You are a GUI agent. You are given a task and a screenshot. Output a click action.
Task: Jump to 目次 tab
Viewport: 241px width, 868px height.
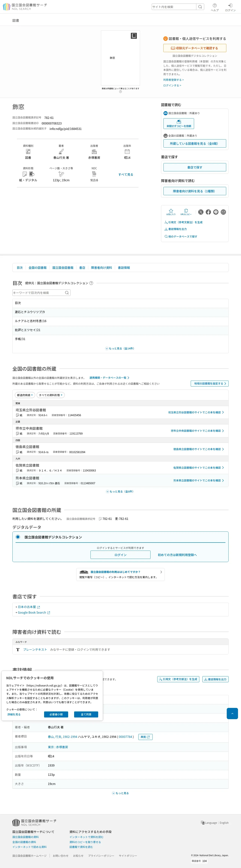(20, 268)
